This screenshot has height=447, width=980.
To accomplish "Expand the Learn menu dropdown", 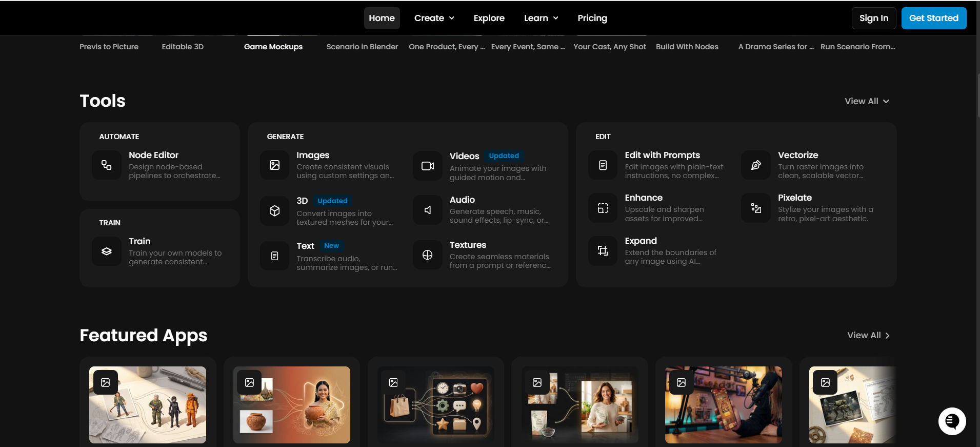I will tap(541, 18).
